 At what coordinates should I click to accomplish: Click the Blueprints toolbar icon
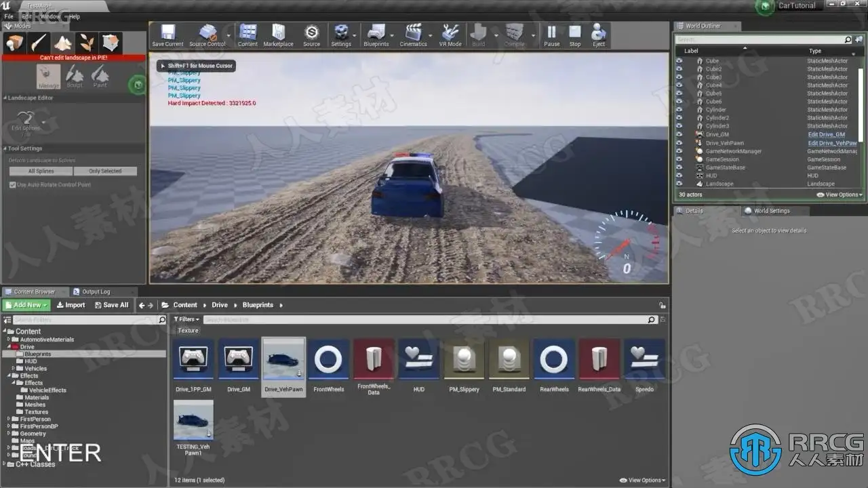coord(376,35)
